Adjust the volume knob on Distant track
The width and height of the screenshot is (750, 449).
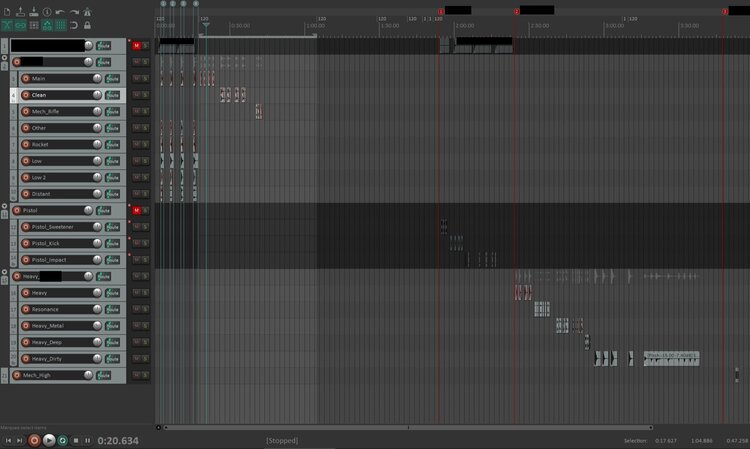(x=97, y=194)
